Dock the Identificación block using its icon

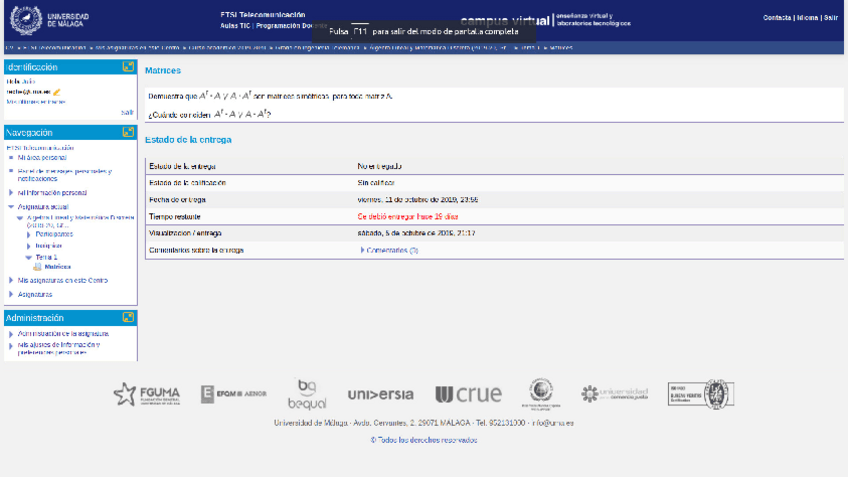click(x=128, y=67)
